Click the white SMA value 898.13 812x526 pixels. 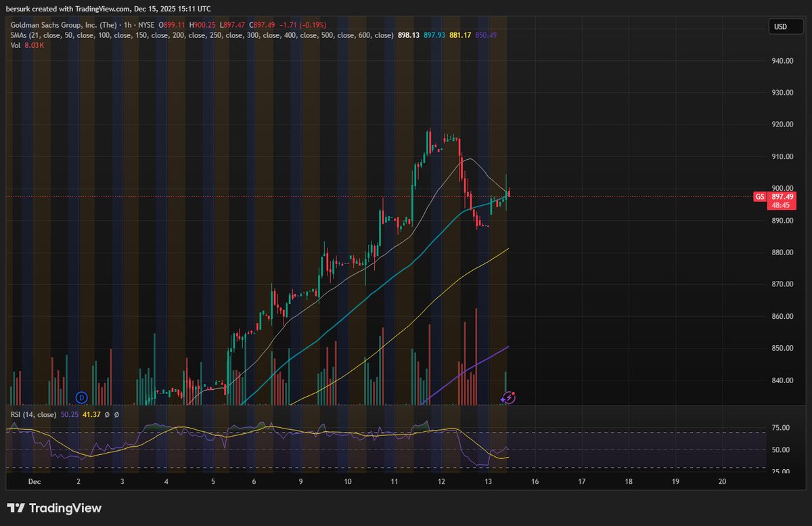410,35
